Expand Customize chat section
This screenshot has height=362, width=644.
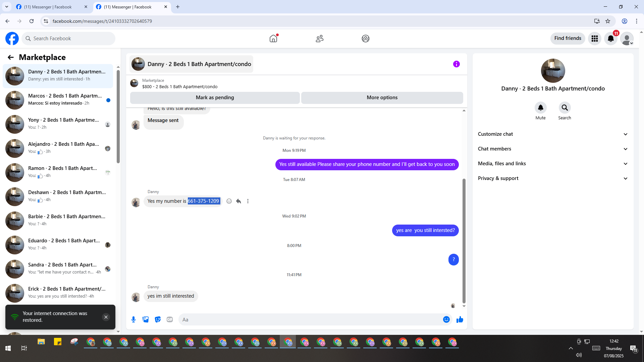[x=552, y=134]
